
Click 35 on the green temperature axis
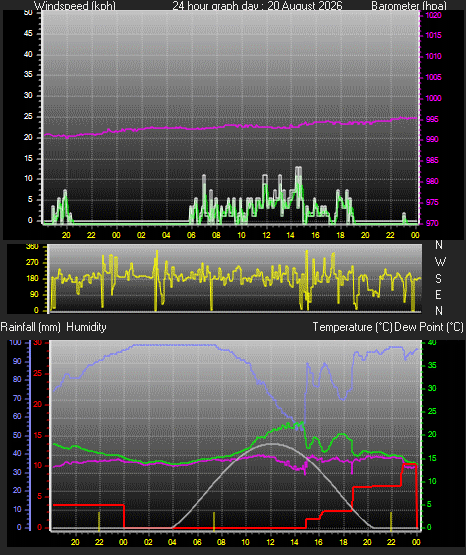(x=432, y=365)
